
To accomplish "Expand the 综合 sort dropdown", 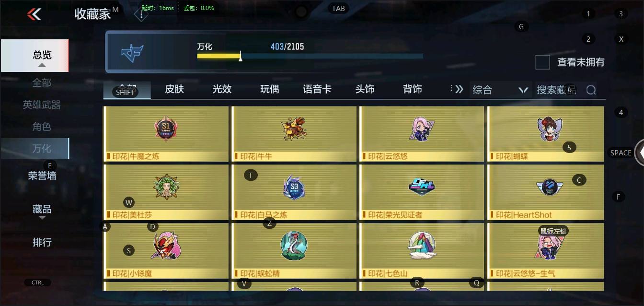I will coord(500,90).
